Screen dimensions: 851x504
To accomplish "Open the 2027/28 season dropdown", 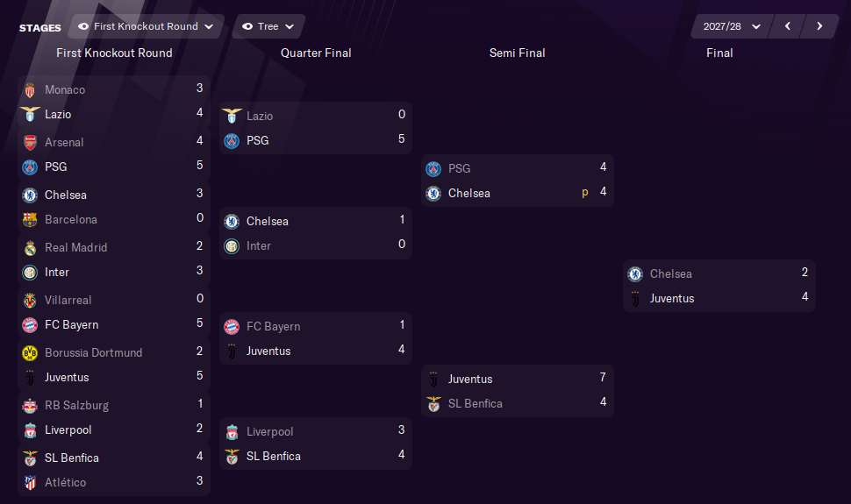I will (731, 26).
